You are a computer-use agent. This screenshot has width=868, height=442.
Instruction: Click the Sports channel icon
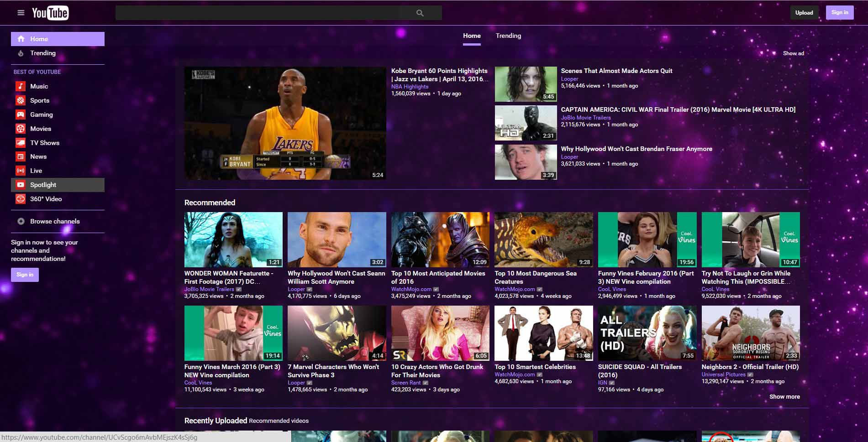point(21,100)
